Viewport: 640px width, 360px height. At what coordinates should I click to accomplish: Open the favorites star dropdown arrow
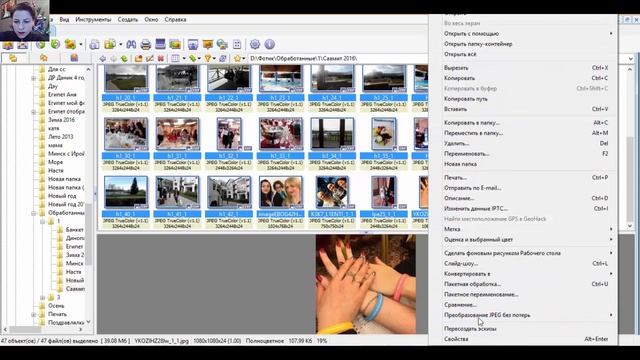click(244, 58)
